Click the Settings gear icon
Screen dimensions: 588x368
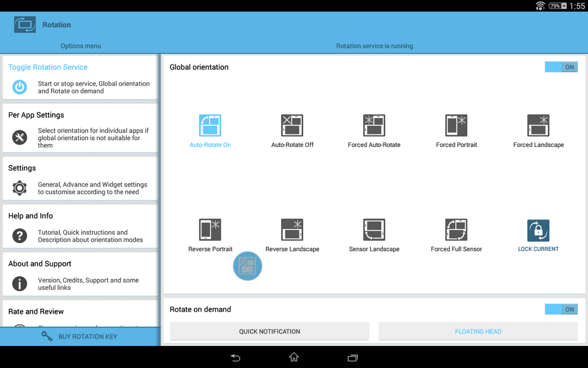[x=20, y=188]
